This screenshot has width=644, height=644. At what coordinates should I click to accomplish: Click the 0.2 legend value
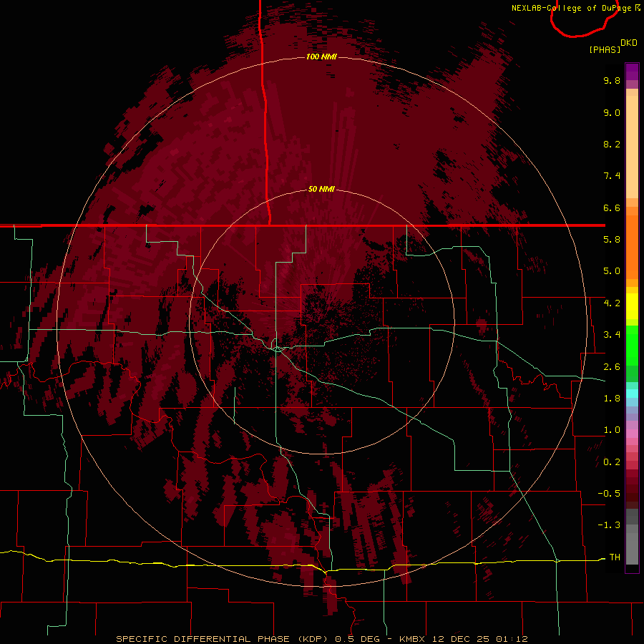click(x=612, y=462)
